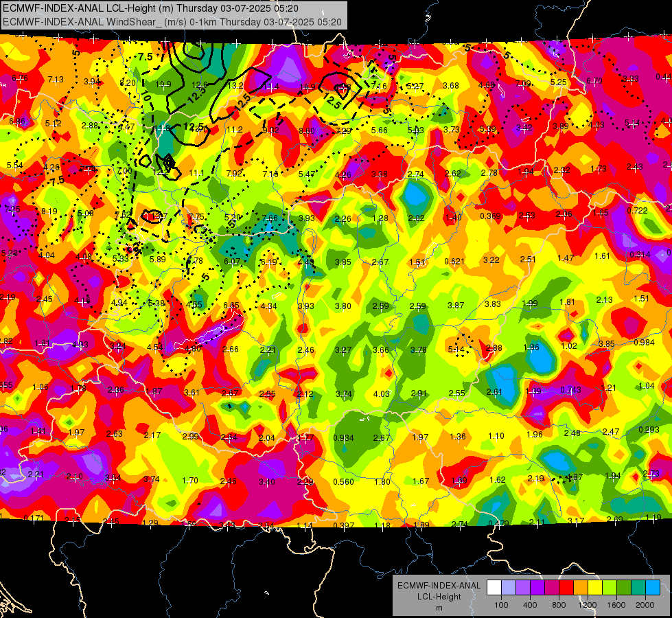Select the magenta legend swatch
Viewport: 672px width, 618px height.
click(x=552, y=588)
